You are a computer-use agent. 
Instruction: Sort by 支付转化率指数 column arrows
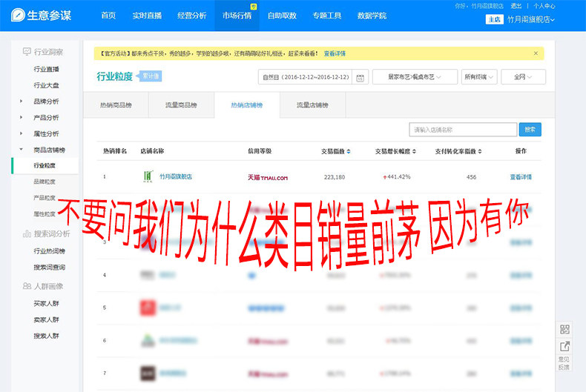click(480, 151)
